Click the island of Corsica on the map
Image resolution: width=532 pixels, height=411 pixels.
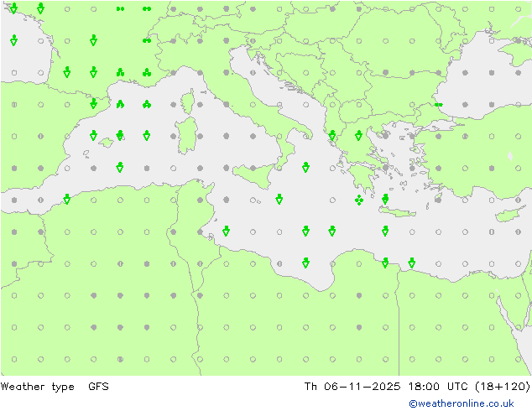click(x=188, y=101)
